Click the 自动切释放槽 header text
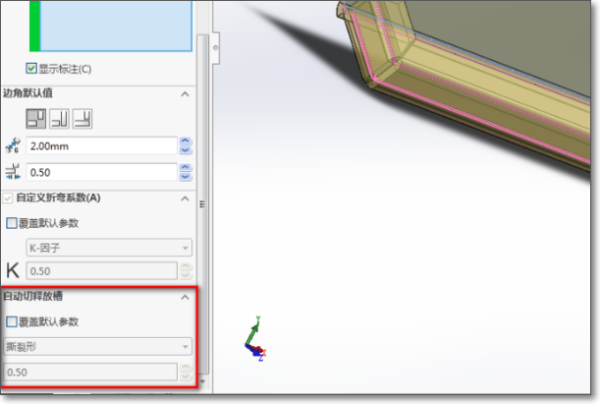Image resolution: width=600 pixels, height=404 pixels. pos(33,296)
